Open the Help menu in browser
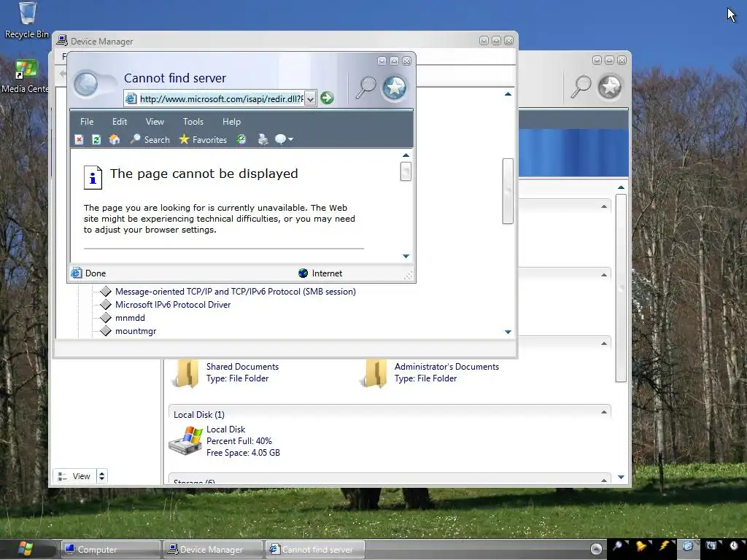The width and height of the screenshot is (747, 560). [231, 122]
